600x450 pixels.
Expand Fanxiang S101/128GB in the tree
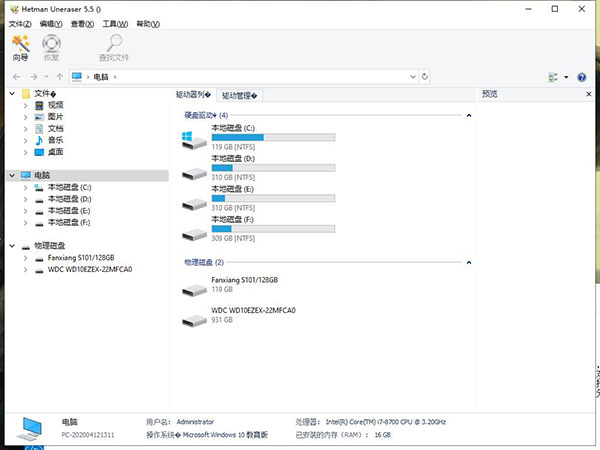(x=26, y=258)
